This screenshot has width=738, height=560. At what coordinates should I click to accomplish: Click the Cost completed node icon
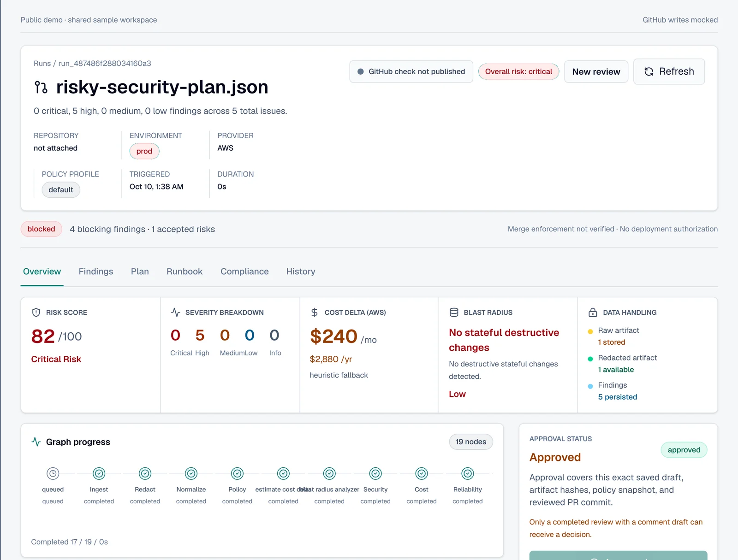[422, 473]
